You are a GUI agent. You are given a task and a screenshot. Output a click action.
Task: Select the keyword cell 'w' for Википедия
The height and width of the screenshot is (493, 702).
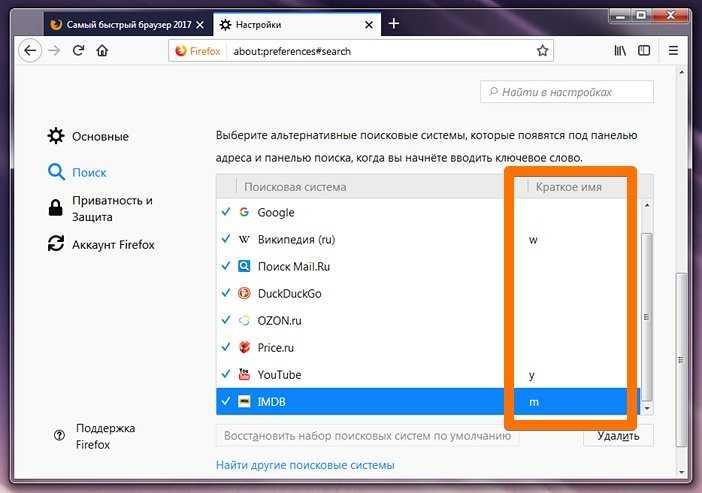[x=533, y=240]
